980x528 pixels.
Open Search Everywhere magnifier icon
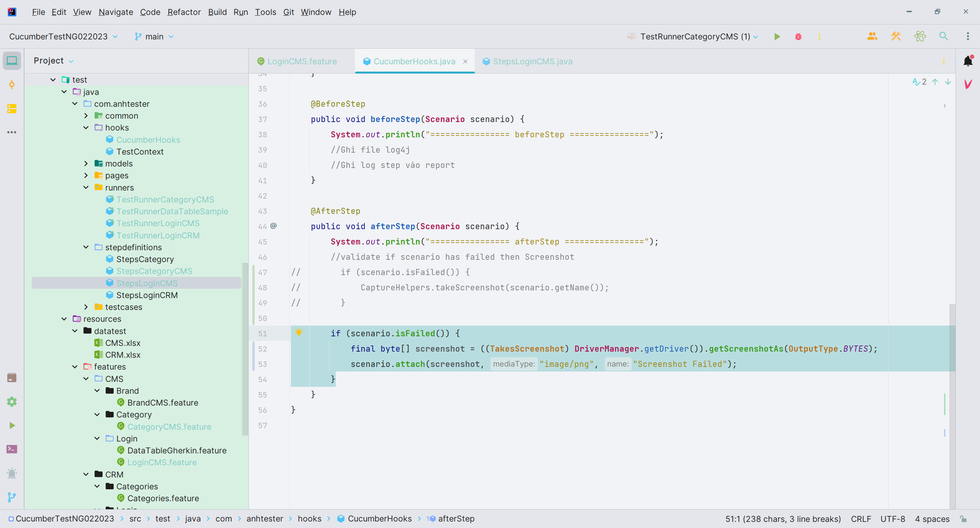click(x=944, y=36)
